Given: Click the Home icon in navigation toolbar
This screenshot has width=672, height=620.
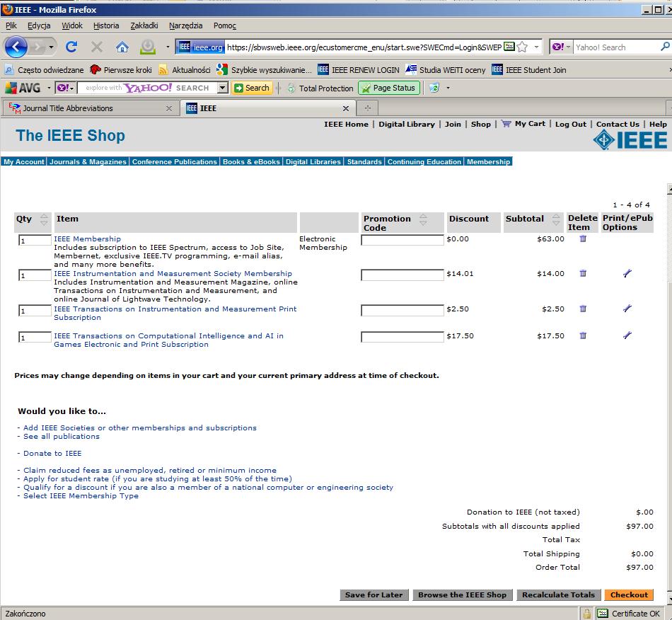Looking at the screenshot, I should click(122, 47).
